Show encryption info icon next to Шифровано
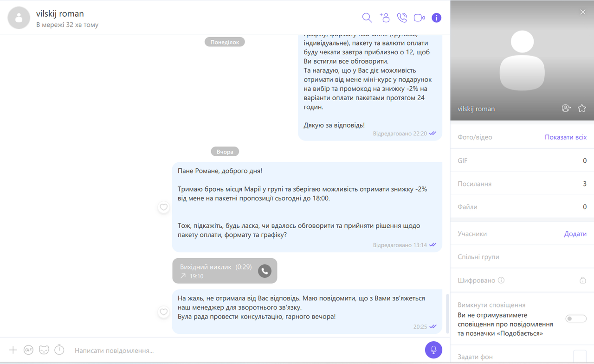 [x=501, y=280]
